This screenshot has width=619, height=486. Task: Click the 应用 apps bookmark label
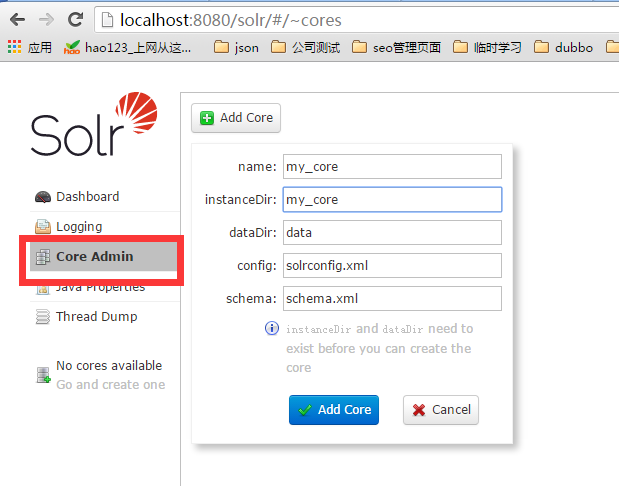pyautogui.click(x=40, y=47)
